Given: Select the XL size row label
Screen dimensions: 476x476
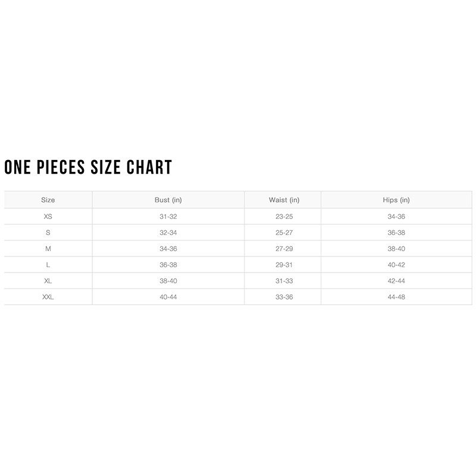Looking at the screenshot, I should tap(48, 281).
